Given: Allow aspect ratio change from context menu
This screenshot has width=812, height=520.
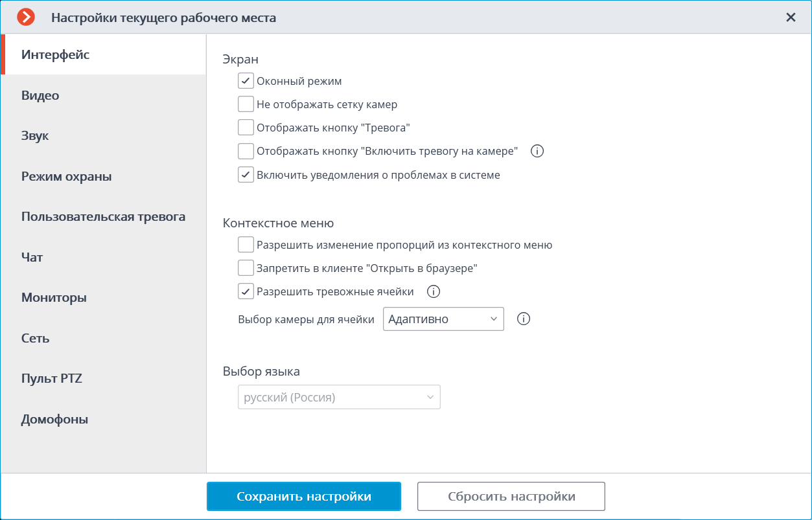Looking at the screenshot, I should 246,245.
